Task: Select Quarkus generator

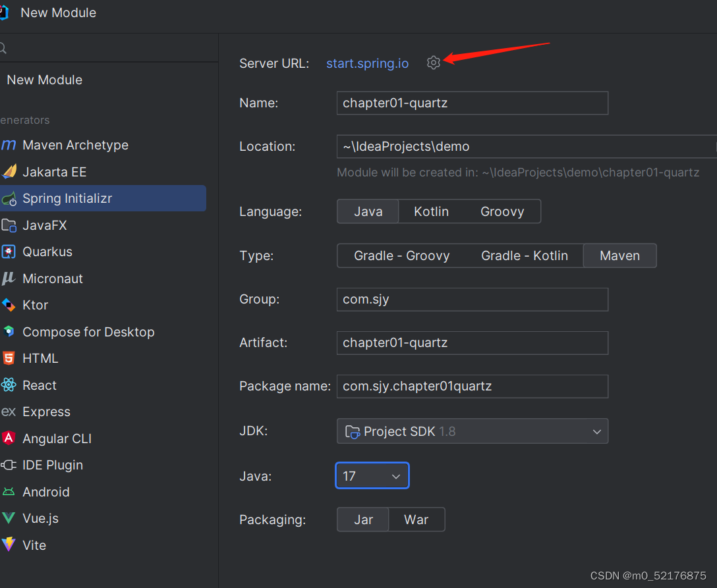Action: tap(103, 252)
